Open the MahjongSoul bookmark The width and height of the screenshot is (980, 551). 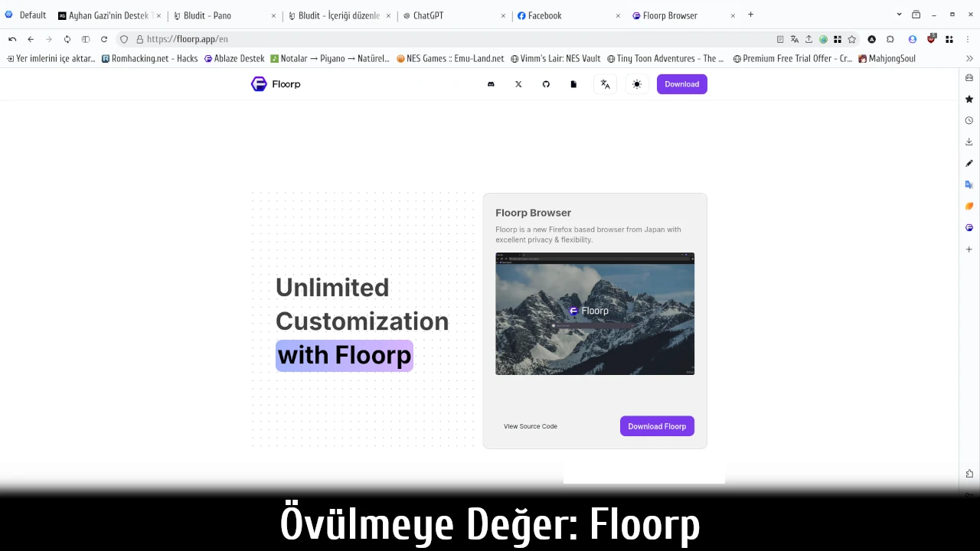point(887,58)
